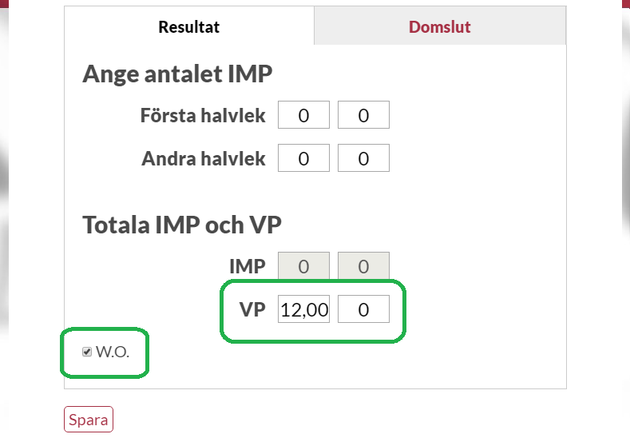This screenshot has width=630, height=446.
Task: Click the VP row label
Action: tap(251, 310)
